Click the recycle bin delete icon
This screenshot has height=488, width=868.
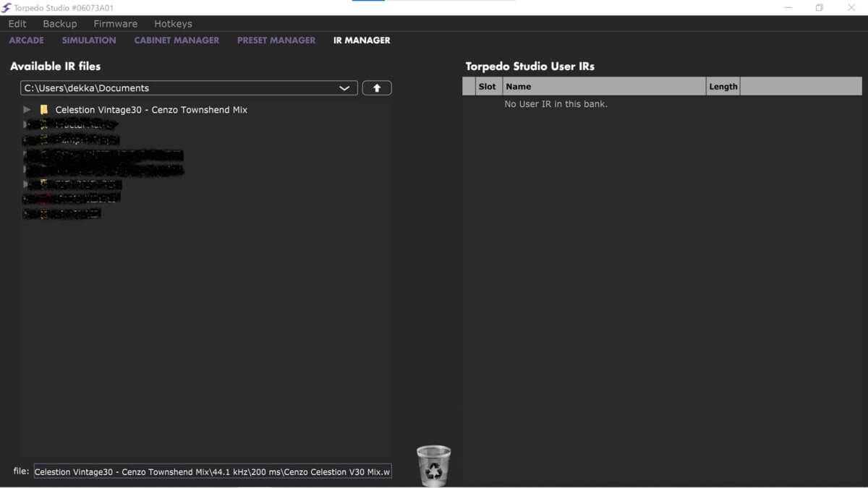click(x=433, y=466)
